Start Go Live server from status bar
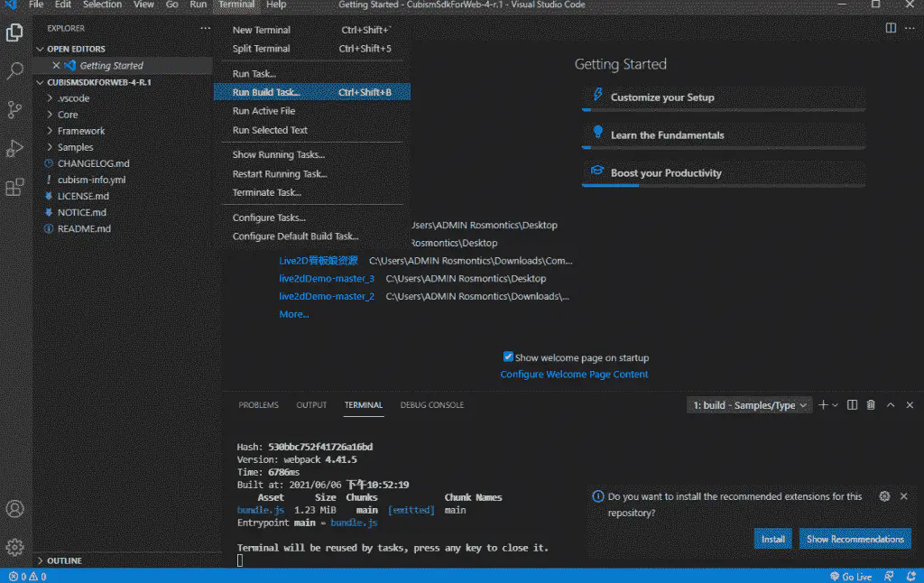This screenshot has width=924, height=583. 850,577
